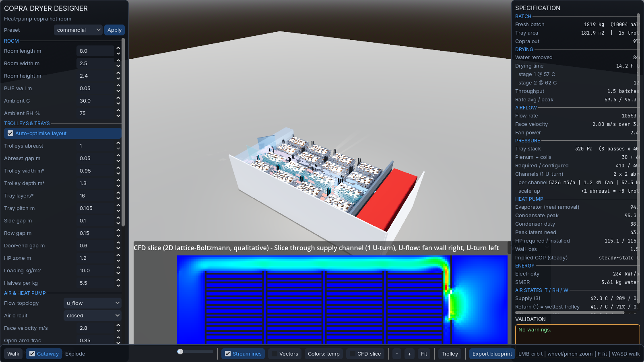Screen dimensions: 644x362
Task: Click the Explode button
Action: (x=75, y=354)
